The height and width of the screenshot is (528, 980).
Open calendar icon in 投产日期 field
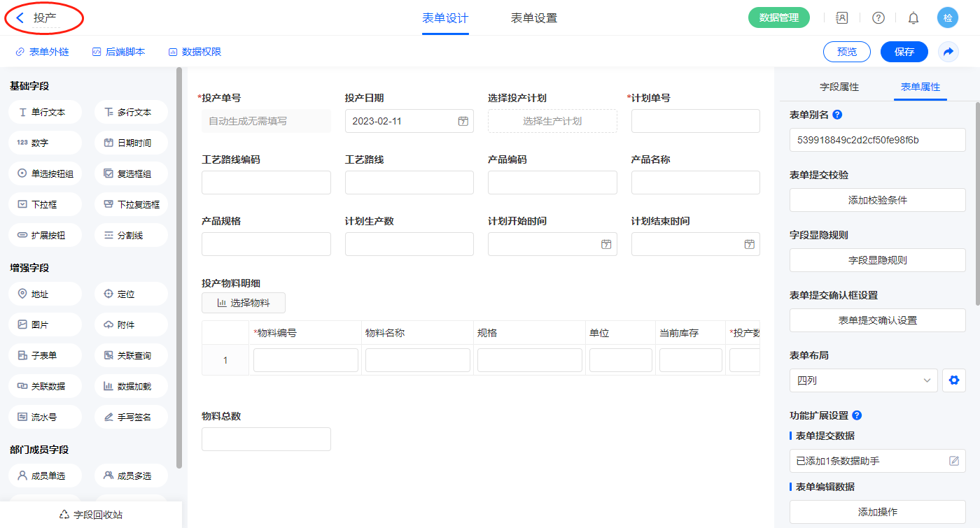[x=463, y=121]
